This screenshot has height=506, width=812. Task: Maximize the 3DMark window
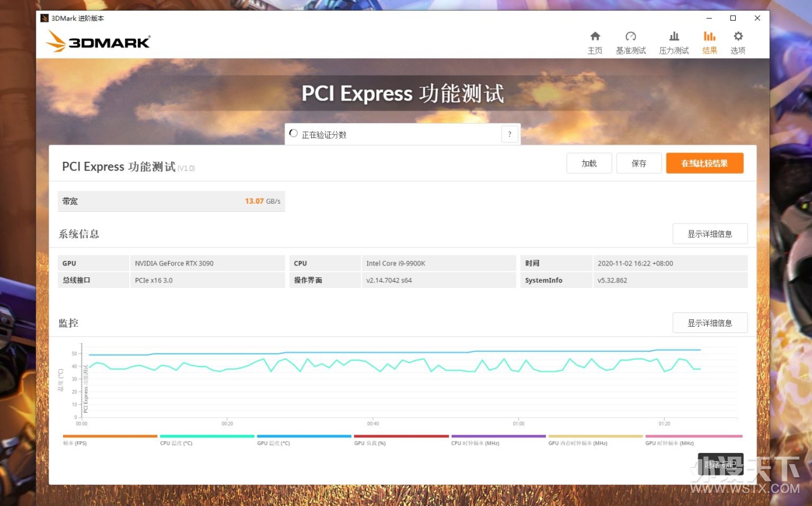(x=733, y=18)
